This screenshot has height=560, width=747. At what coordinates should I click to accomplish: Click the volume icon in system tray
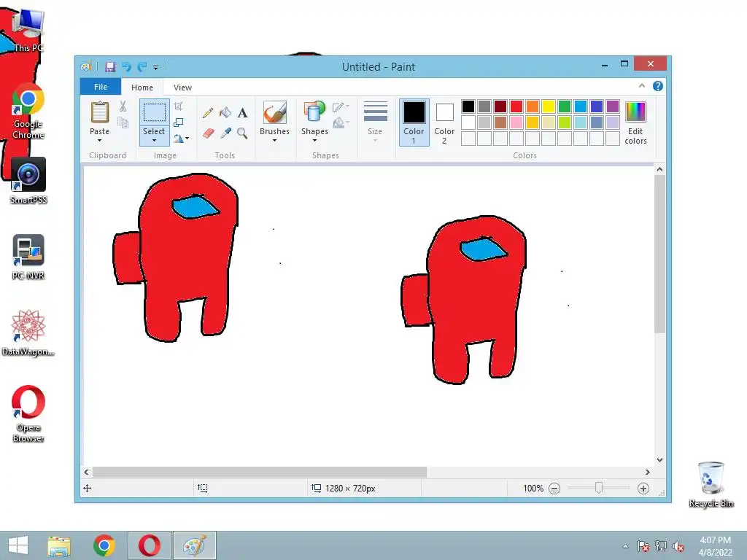678,546
